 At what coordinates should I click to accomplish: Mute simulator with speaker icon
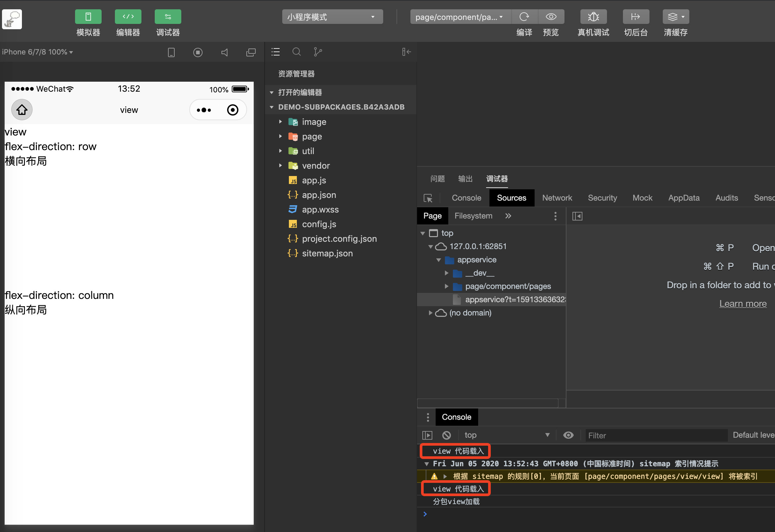click(x=225, y=52)
